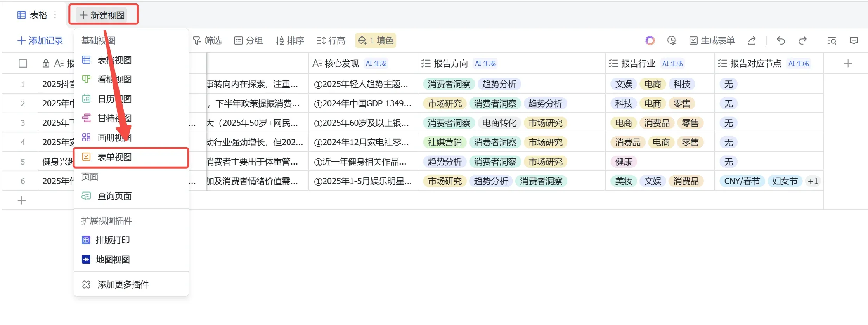Click the 报告对应节点 column header

pyautogui.click(x=769, y=63)
